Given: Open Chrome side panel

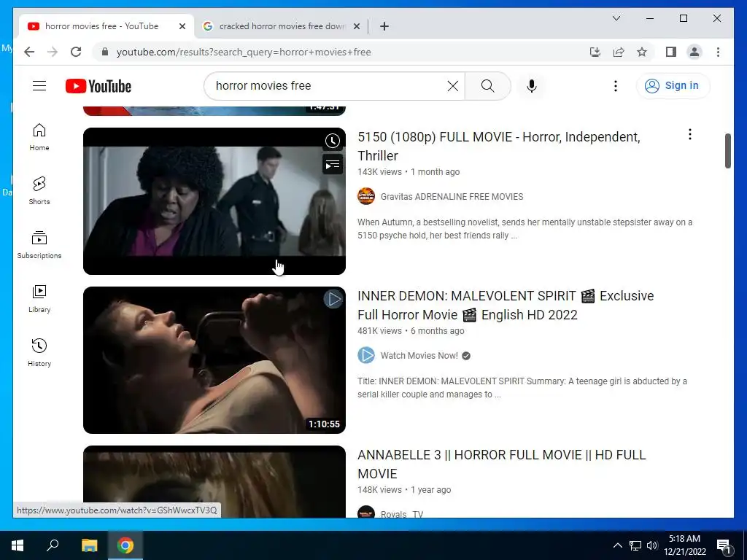Looking at the screenshot, I should [x=671, y=52].
